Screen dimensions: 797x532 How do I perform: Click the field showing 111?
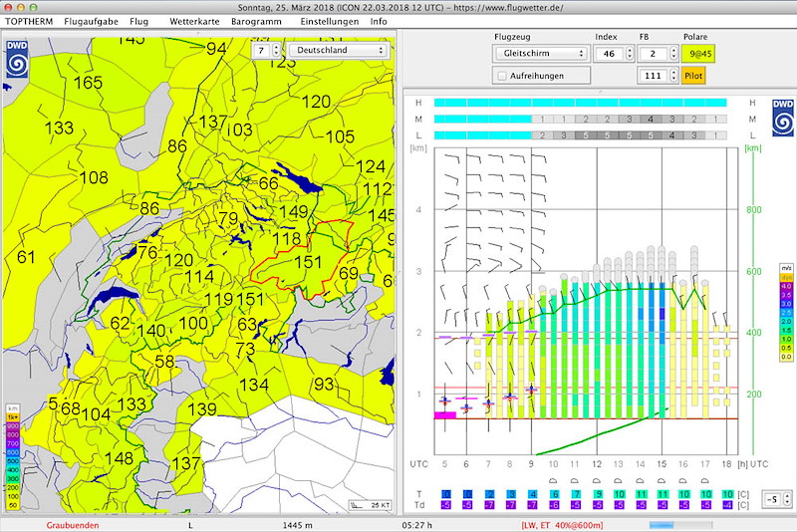pos(654,76)
